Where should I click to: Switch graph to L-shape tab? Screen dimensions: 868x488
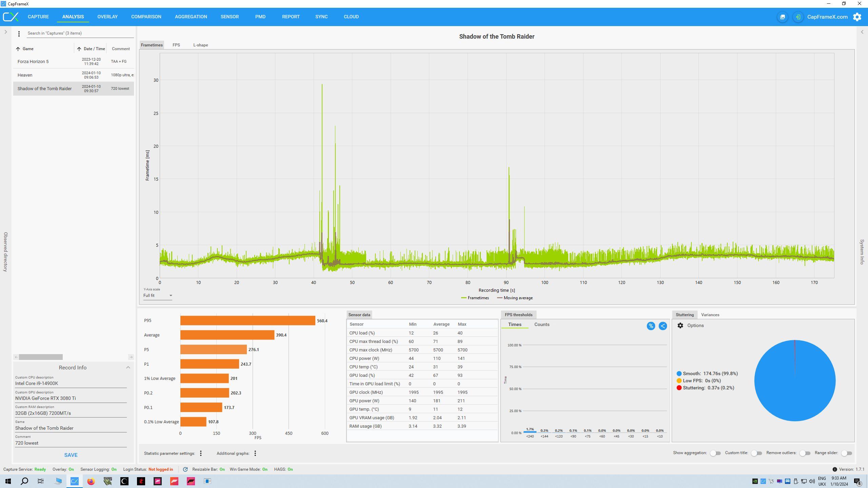pyautogui.click(x=201, y=45)
